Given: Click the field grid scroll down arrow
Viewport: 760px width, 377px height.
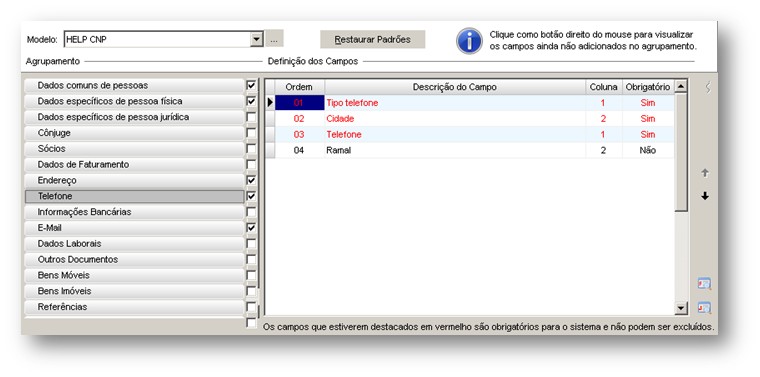Looking at the screenshot, I should (681, 308).
